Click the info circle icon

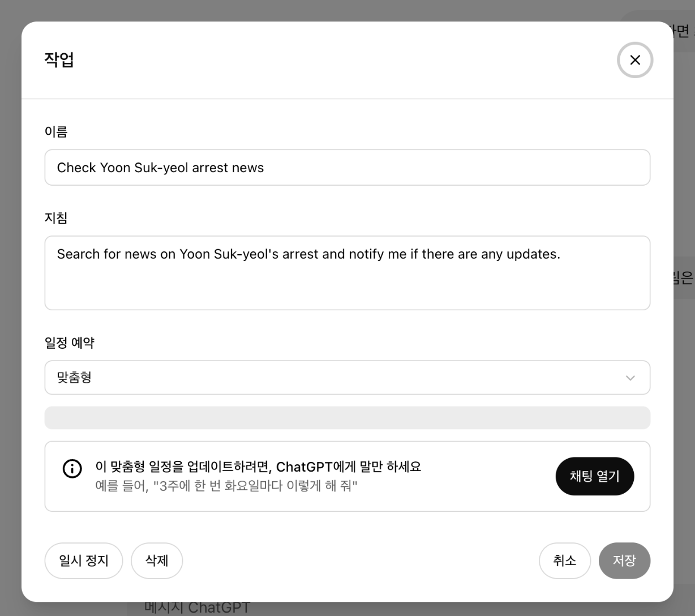click(x=72, y=469)
